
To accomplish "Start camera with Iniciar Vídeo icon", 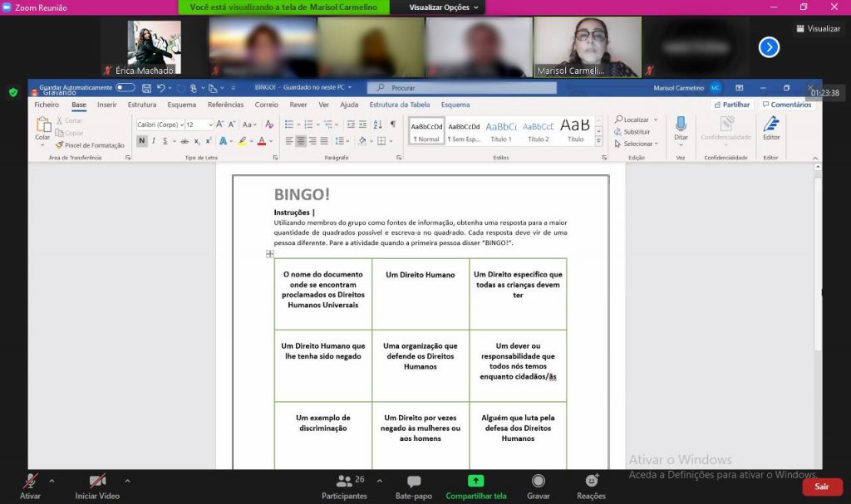I will click(x=97, y=482).
